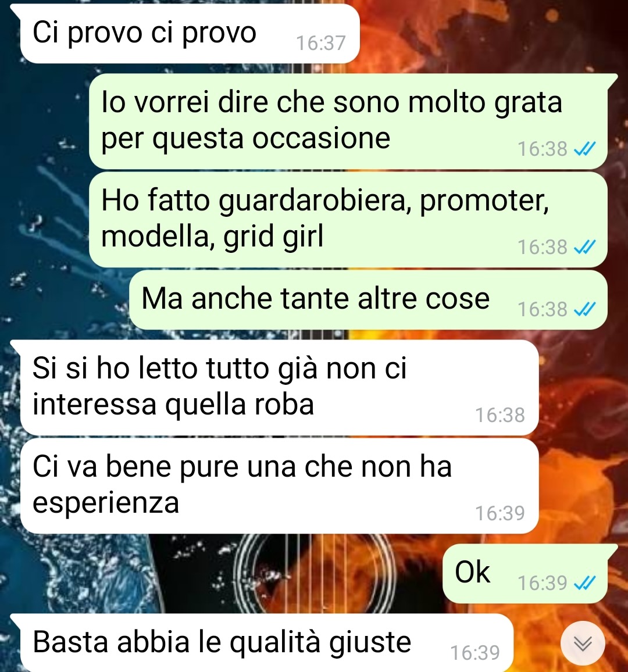
Task: Select the "Ma anche tante altre cose" bubble
Action: [368, 299]
